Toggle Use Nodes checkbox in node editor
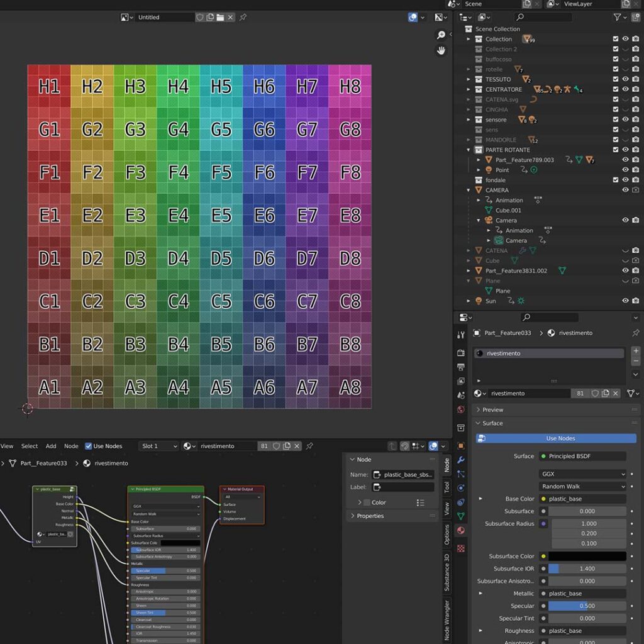 (89, 446)
